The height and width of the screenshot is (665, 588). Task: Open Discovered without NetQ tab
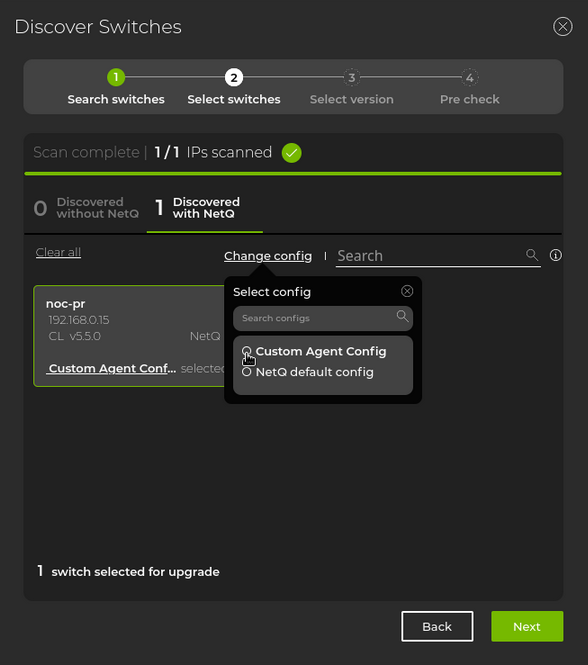click(87, 208)
